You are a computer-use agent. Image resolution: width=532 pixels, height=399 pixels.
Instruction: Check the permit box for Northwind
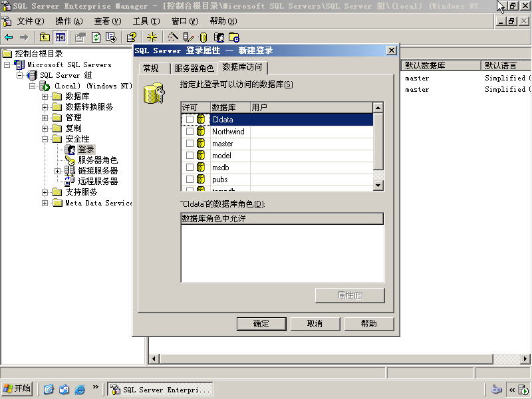190,131
